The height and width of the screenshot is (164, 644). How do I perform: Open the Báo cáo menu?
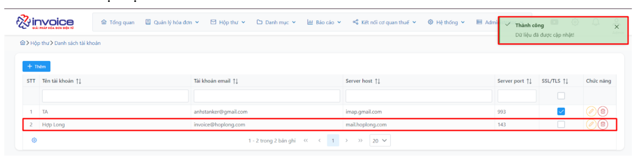(x=324, y=22)
